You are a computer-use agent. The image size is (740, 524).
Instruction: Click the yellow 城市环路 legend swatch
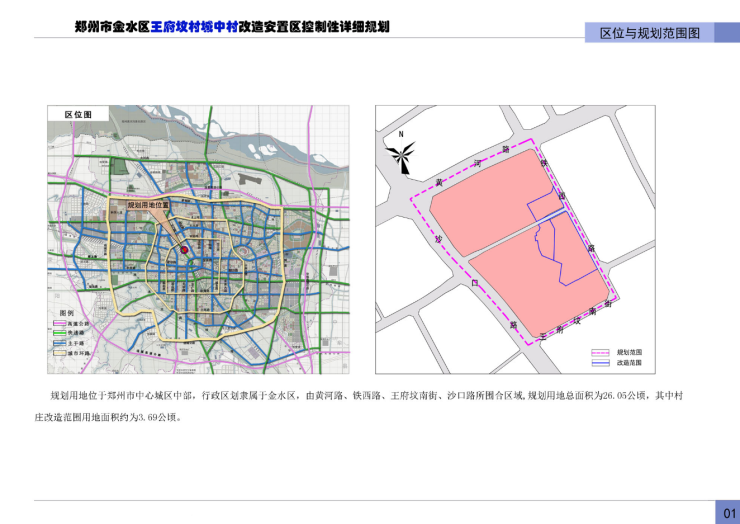click(59, 353)
